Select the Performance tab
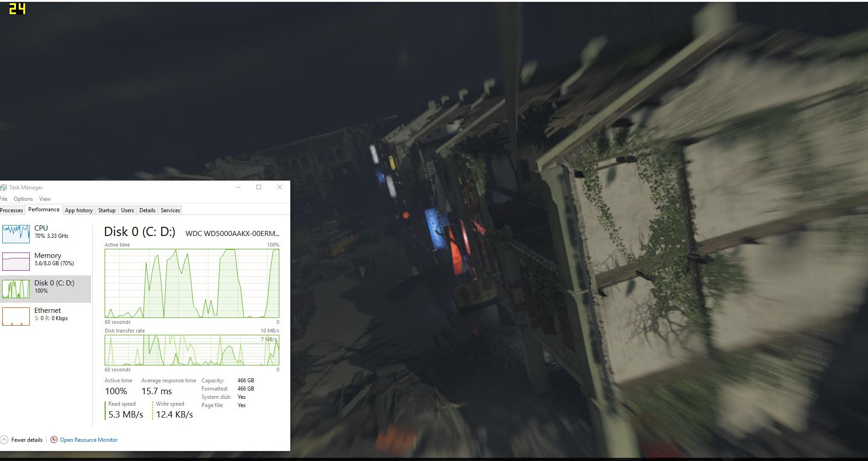 44,209
